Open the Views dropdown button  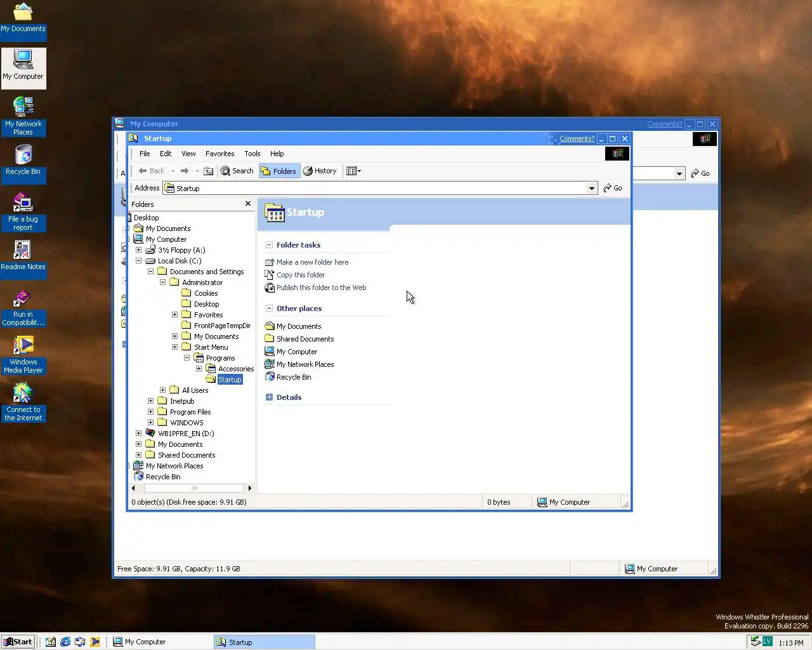point(353,171)
